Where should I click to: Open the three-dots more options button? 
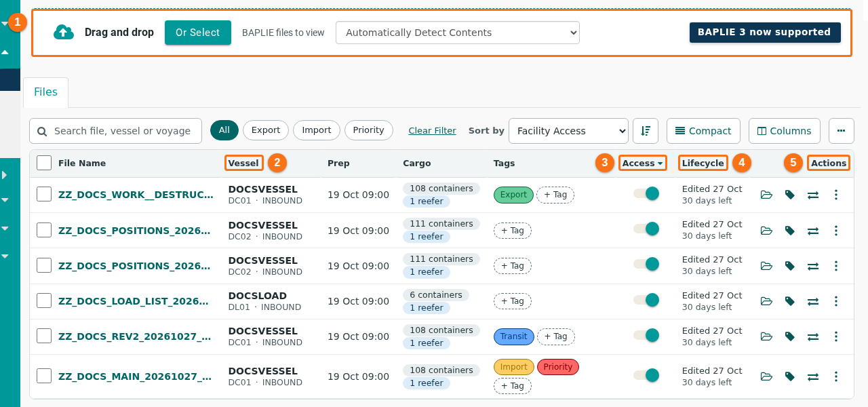coord(842,131)
